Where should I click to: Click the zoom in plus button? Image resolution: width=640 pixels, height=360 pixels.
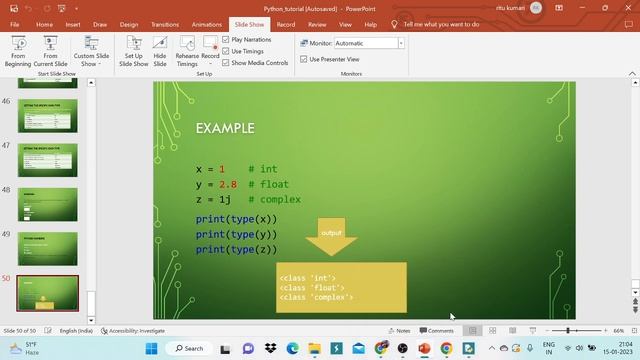(x=606, y=331)
